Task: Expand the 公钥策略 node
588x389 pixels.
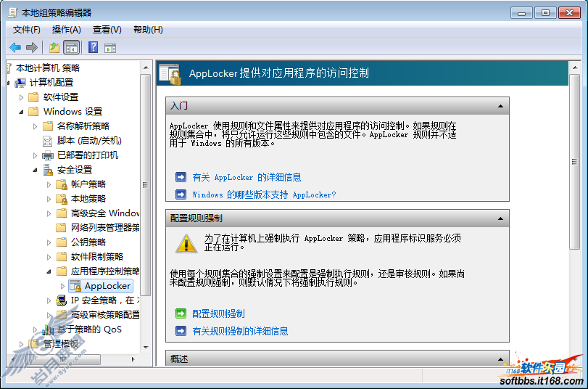Action: click(49, 243)
